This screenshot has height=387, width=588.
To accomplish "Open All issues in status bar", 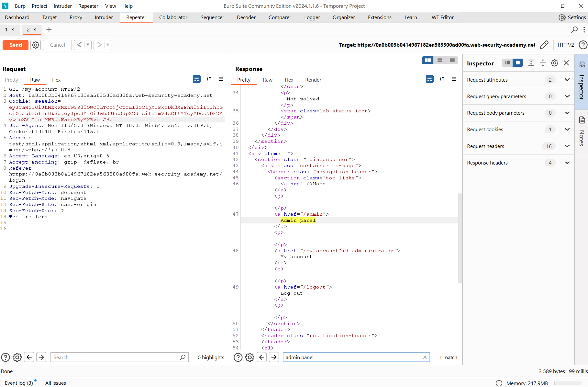I will pos(56,383).
